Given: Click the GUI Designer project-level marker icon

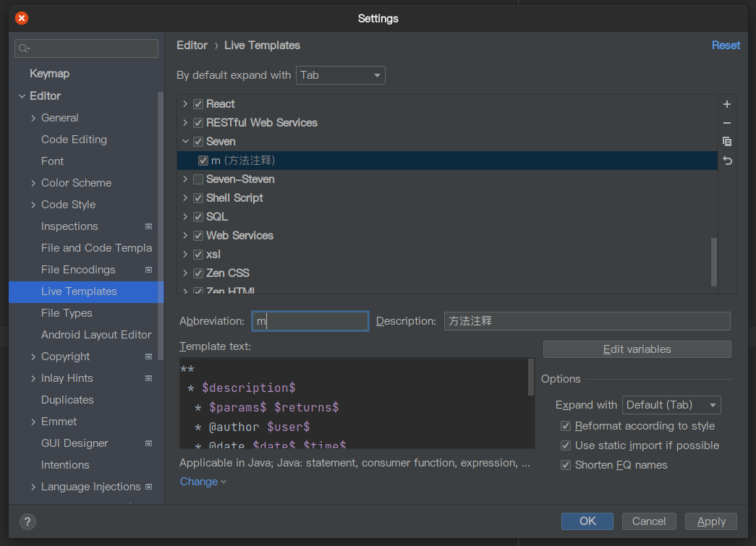Looking at the screenshot, I should pos(148,443).
